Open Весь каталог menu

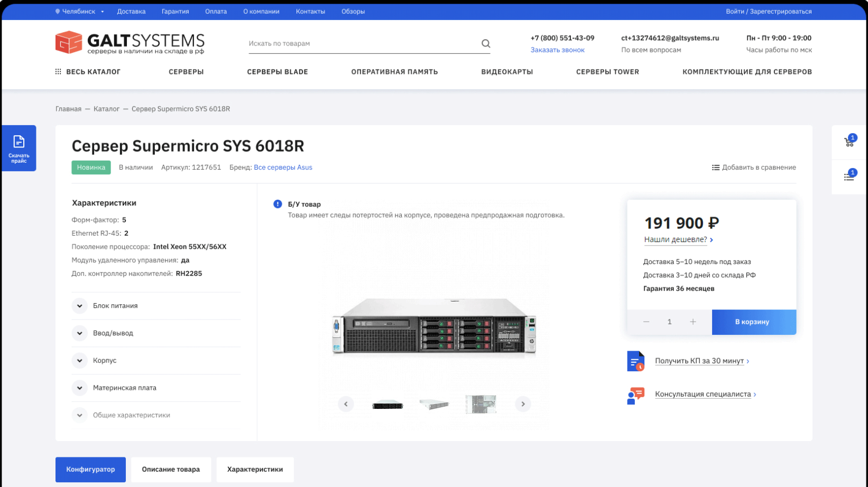pyautogui.click(x=88, y=72)
